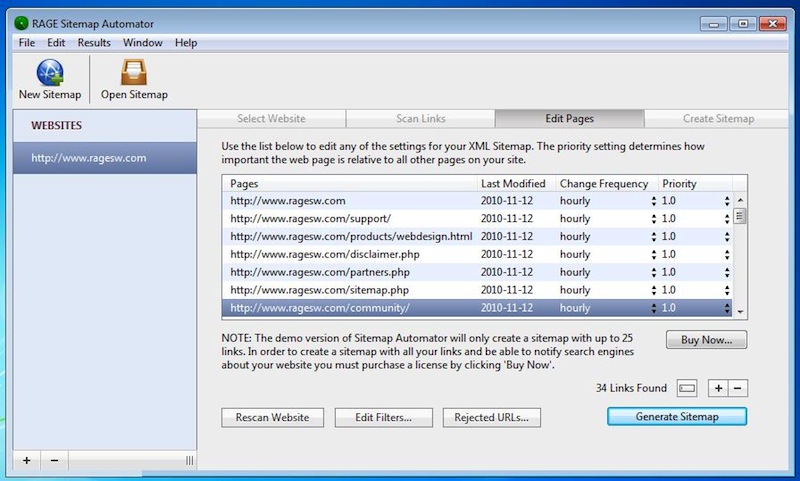Open change frequency dropdown for community/ row

654,308
